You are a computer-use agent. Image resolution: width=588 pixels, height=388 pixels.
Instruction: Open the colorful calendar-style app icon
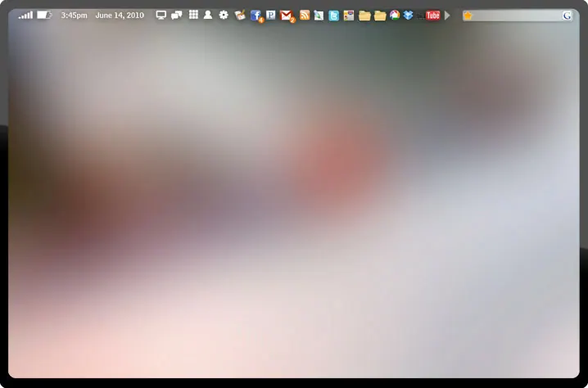click(349, 16)
